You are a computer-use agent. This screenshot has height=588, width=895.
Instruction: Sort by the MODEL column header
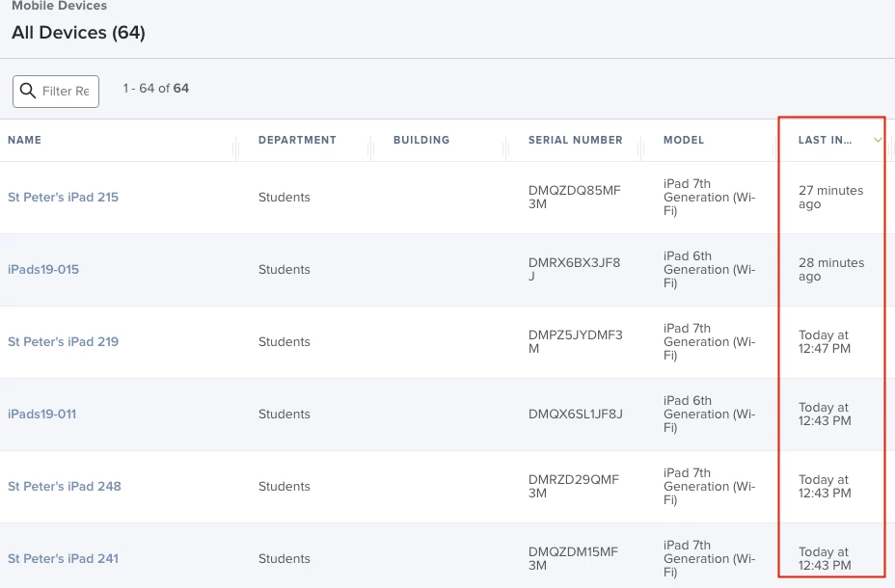(684, 141)
